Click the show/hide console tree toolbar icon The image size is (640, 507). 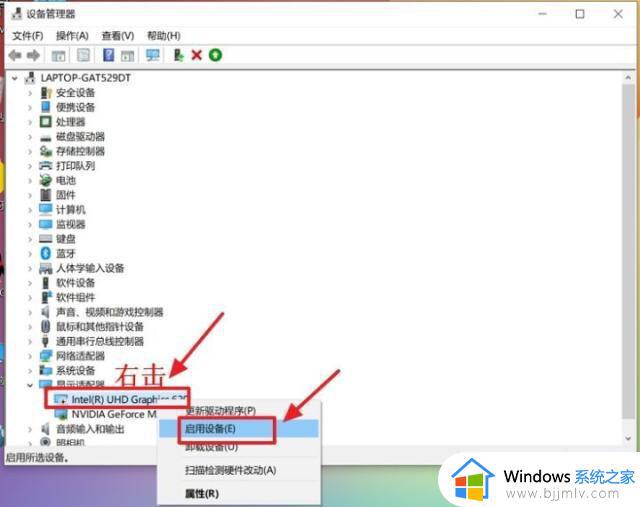pyautogui.click(x=58, y=55)
